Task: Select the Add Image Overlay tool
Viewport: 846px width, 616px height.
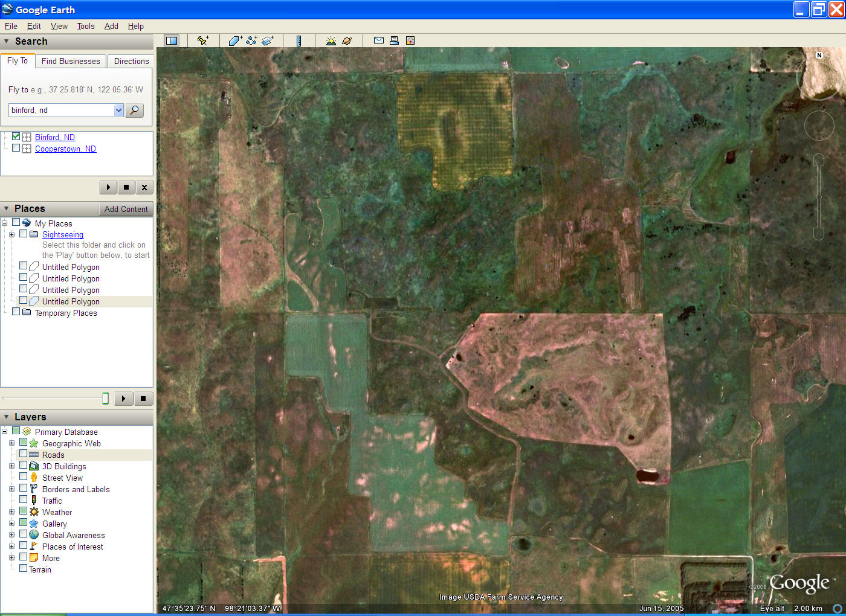Action: [x=268, y=40]
